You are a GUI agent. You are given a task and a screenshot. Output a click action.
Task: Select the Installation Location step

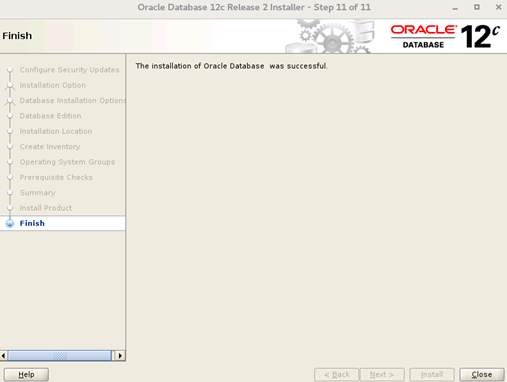coord(56,131)
